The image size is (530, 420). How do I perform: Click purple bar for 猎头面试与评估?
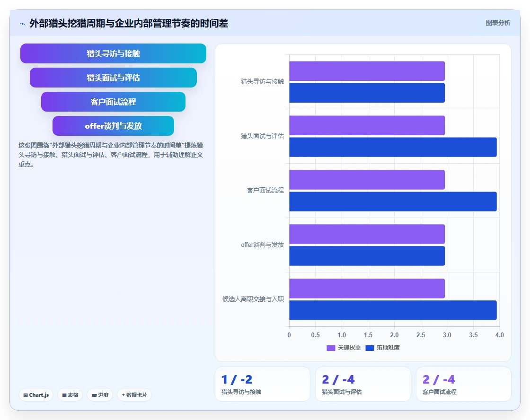(x=367, y=125)
